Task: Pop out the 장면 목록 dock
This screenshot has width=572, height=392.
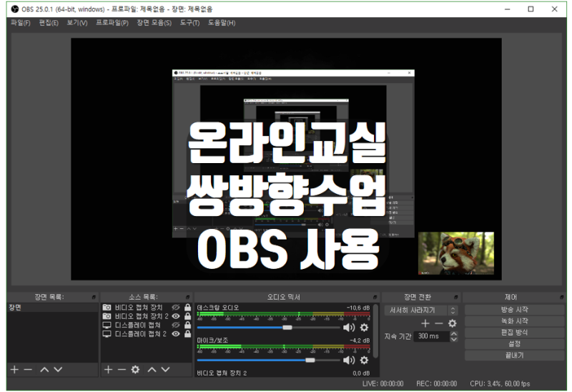Action: 94,297
